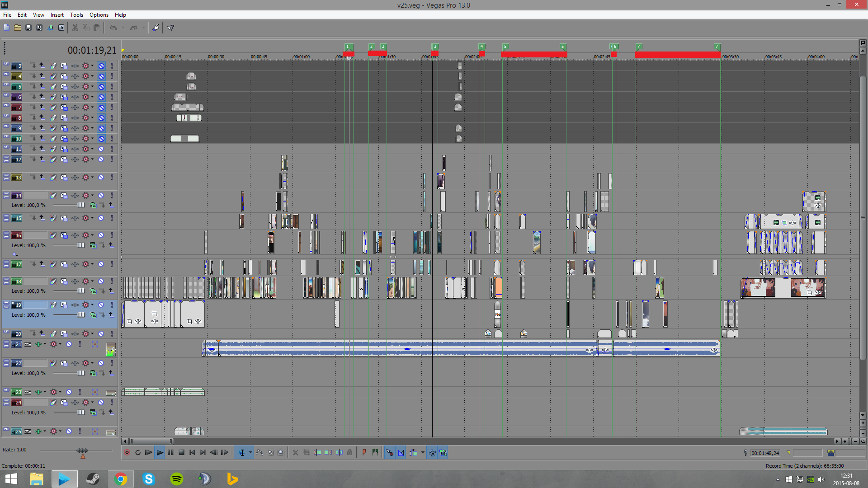Enable auto ripple button

413,452
